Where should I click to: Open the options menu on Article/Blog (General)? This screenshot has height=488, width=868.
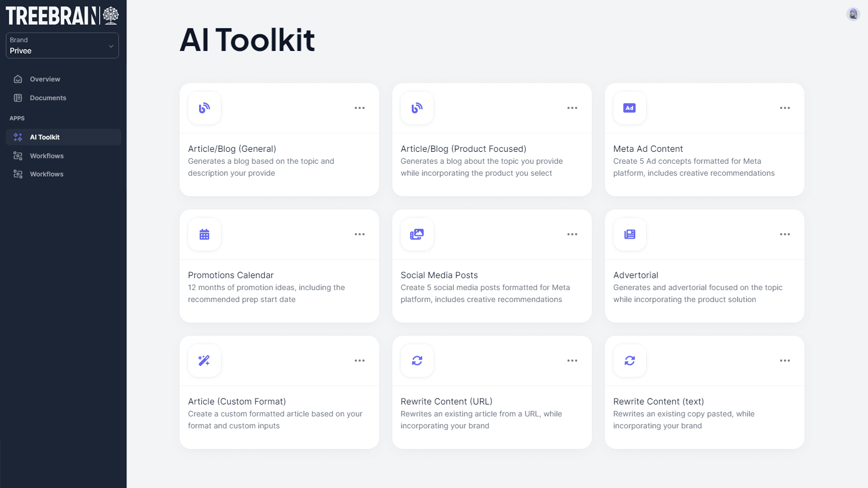click(x=360, y=108)
